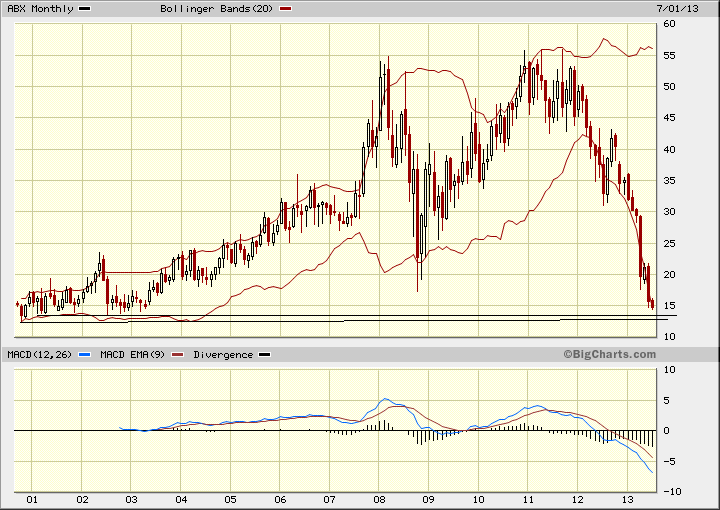Click the 40 price axis label
The width and height of the screenshot is (720, 510).
[669, 150]
